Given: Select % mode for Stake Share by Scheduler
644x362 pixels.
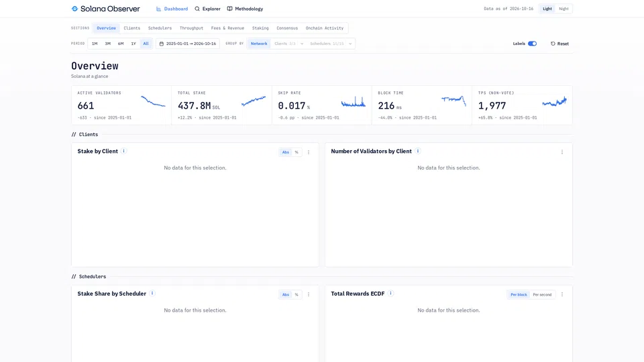Looking at the screenshot, I should 297,295.
